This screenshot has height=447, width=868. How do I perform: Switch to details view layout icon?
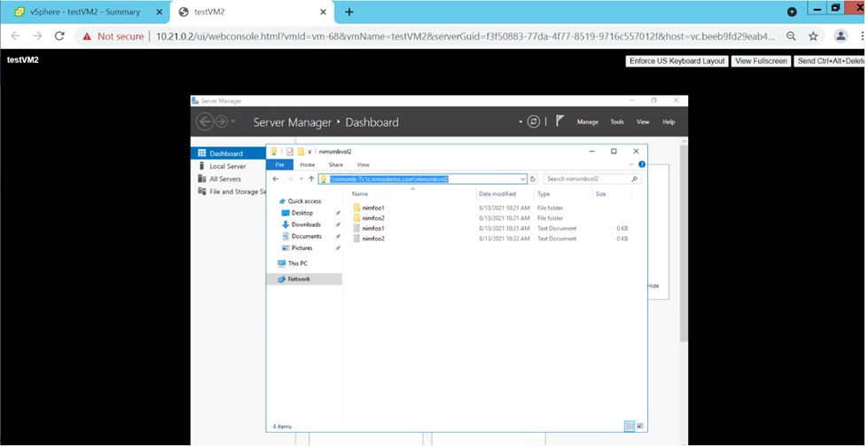click(629, 426)
